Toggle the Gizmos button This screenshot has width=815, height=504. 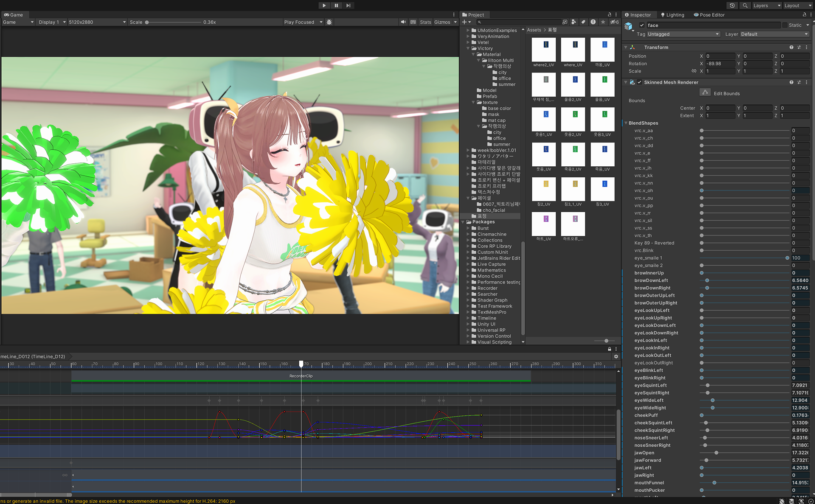tap(442, 22)
